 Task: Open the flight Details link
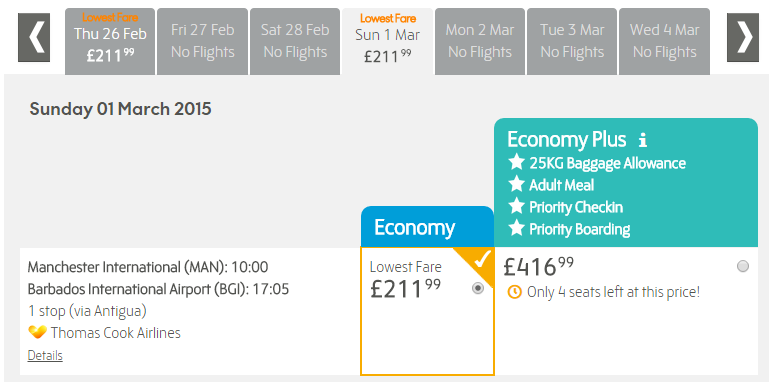[x=45, y=356]
